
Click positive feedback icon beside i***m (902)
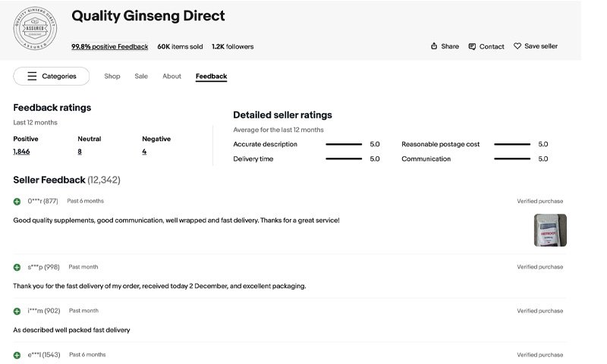(x=17, y=311)
